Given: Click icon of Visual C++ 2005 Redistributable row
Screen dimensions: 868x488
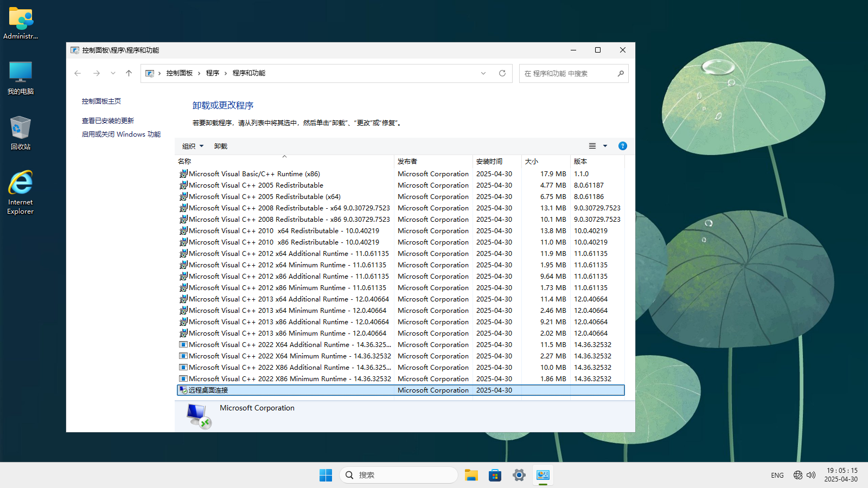Looking at the screenshot, I should click(x=183, y=185).
